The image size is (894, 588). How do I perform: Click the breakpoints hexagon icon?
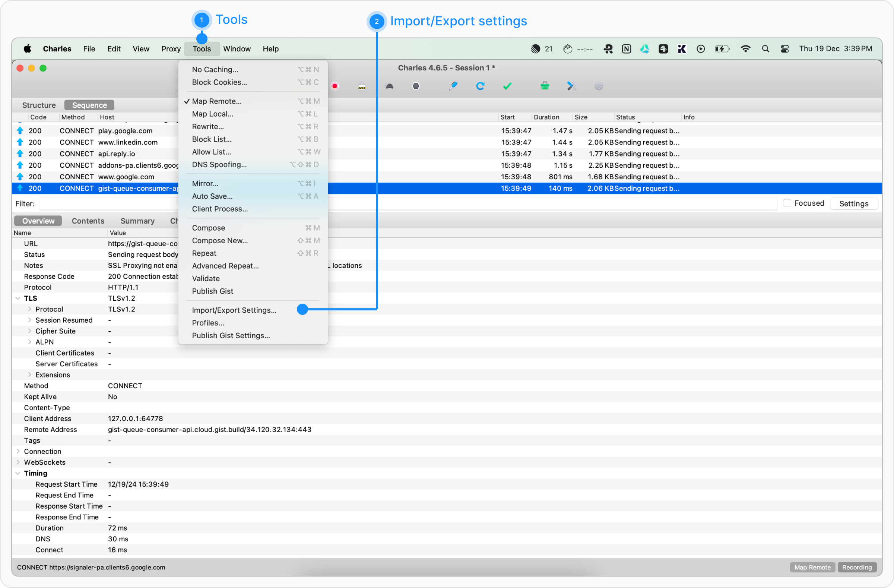[416, 86]
